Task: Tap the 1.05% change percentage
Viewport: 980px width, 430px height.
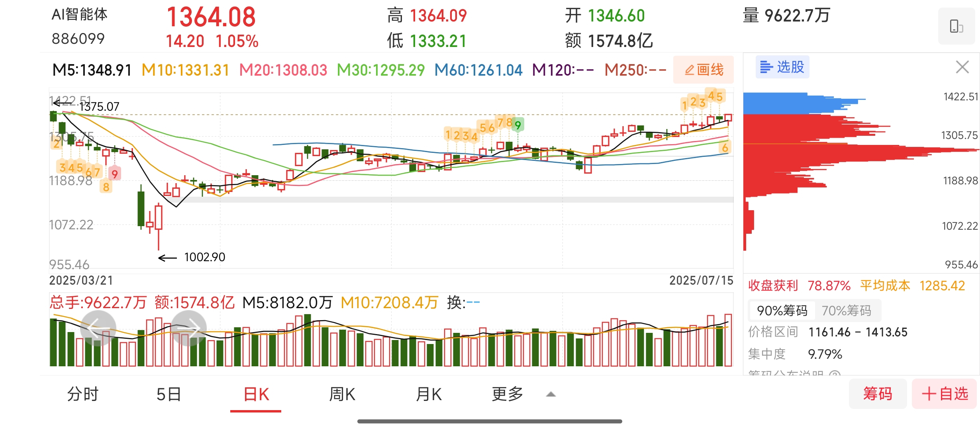Action: 237,41
